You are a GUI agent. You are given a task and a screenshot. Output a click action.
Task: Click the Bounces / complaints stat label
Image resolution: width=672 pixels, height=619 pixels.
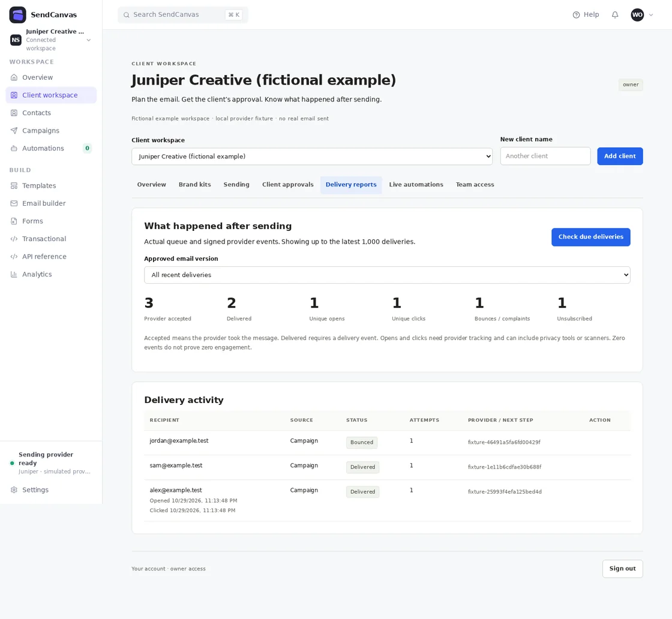click(502, 318)
